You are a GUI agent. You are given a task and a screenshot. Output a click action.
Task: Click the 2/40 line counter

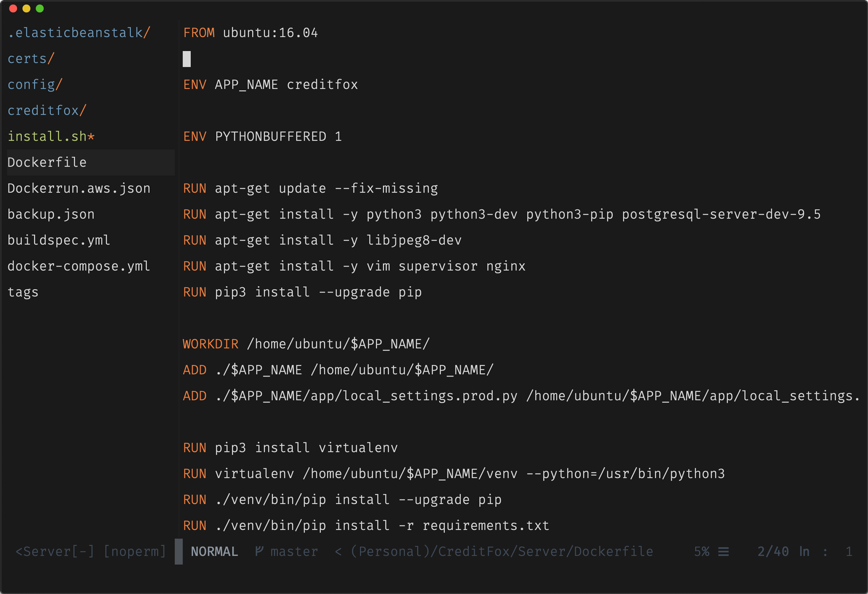pos(773,551)
